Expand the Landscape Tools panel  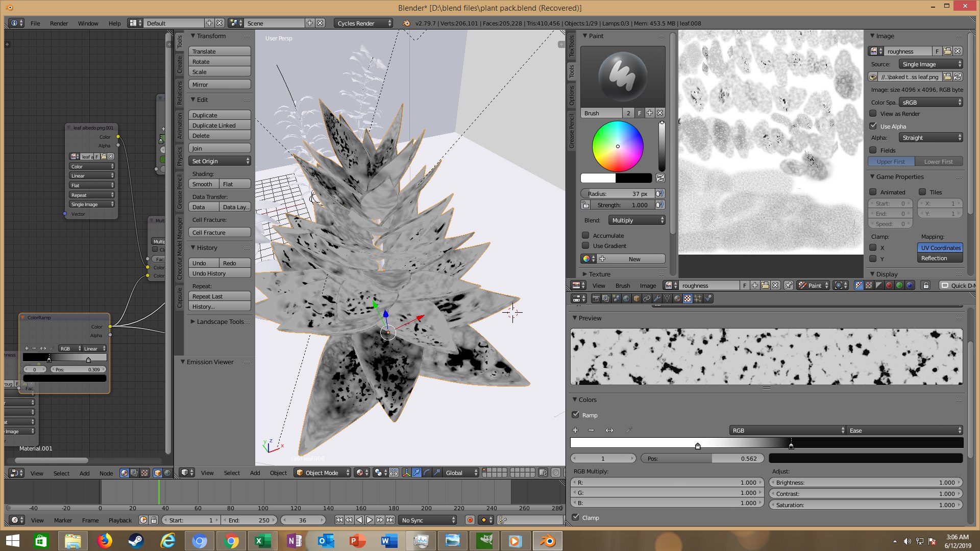(x=219, y=322)
